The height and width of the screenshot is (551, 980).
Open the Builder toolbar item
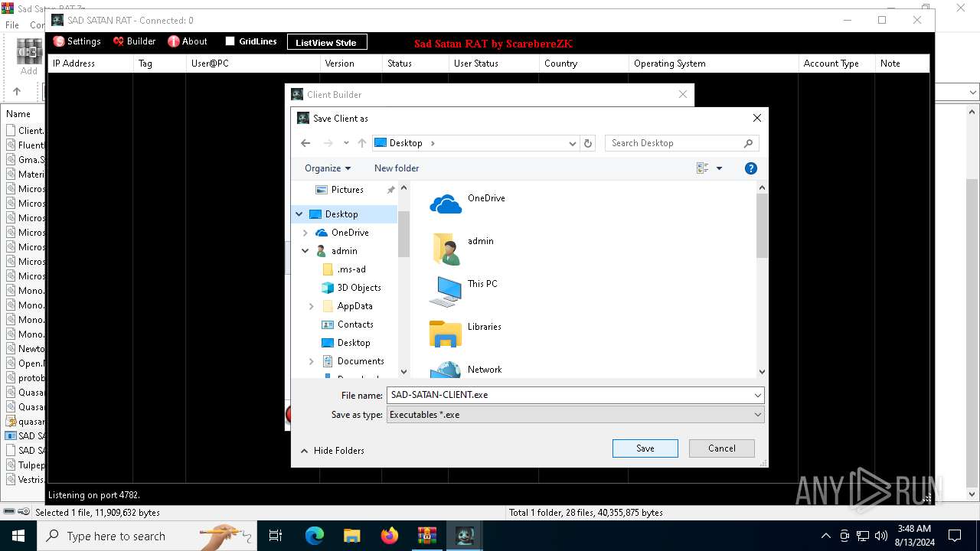pos(134,41)
